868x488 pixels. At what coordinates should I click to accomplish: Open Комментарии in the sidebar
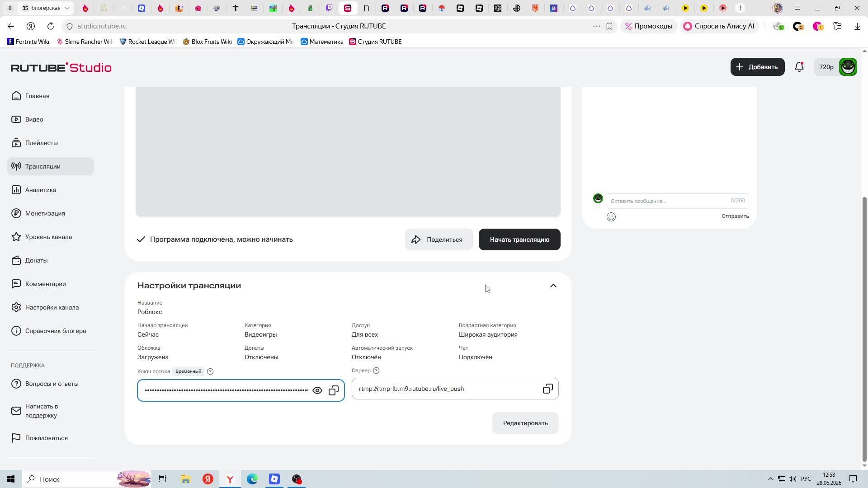[51, 284]
